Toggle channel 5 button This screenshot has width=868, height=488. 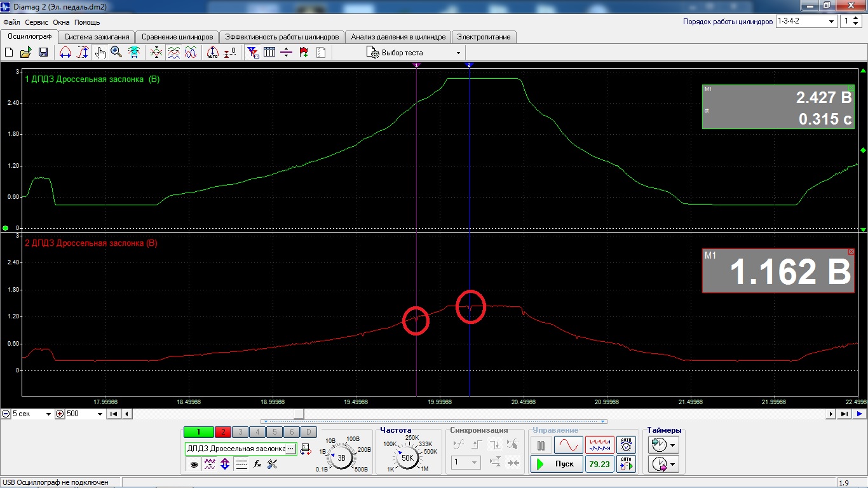(274, 432)
